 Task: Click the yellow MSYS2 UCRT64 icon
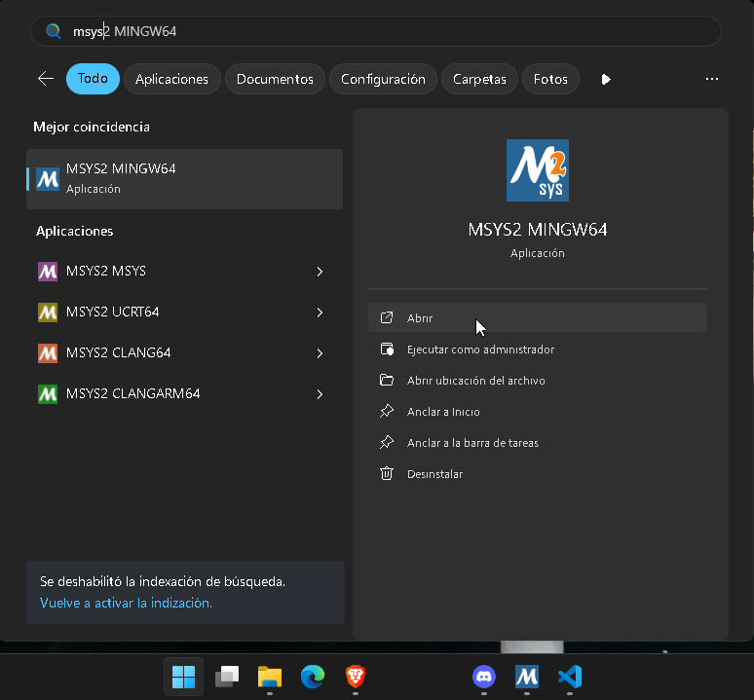[48, 313]
